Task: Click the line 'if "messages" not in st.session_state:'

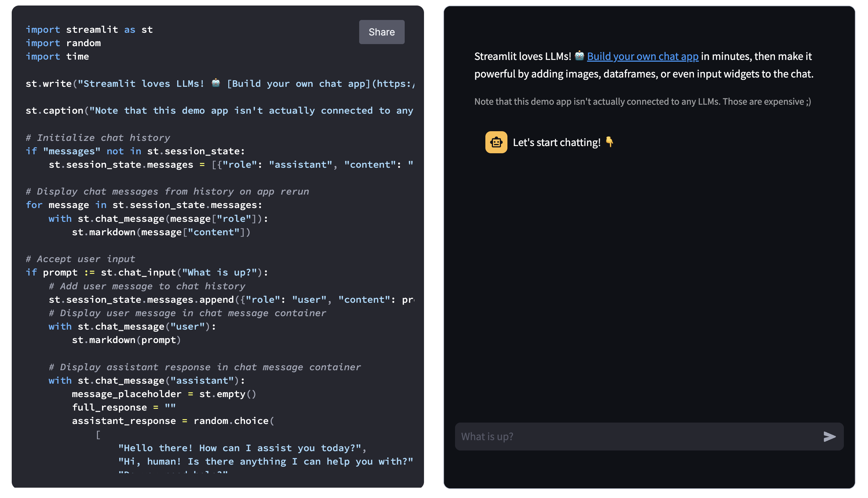Action: tap(135, 151)
